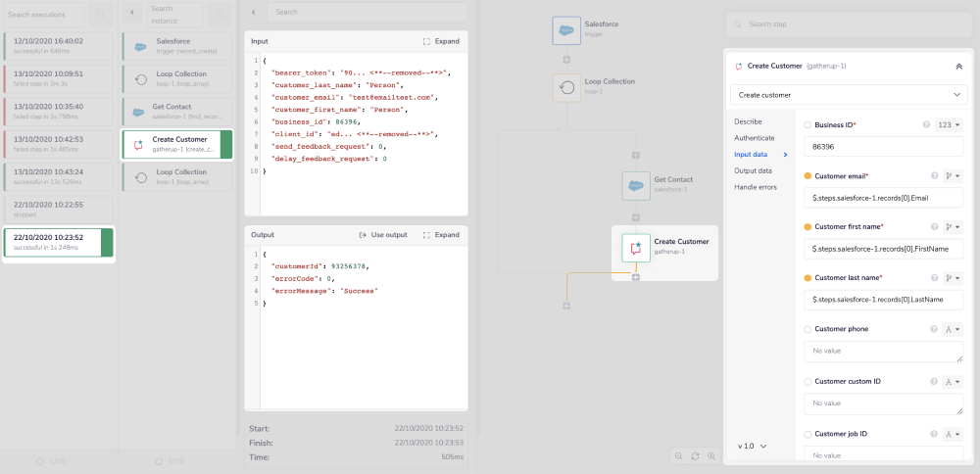
Task: Open Business ID type selector dropdown
Action: point(950,125)
